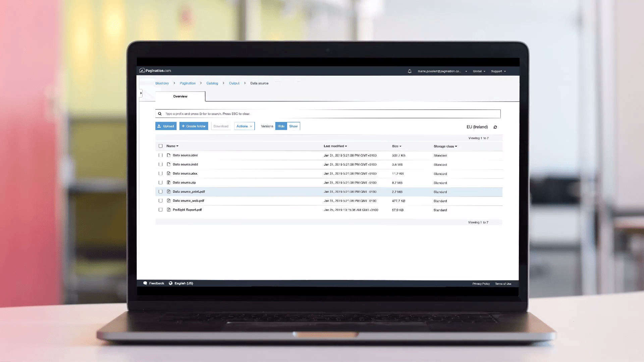Click the Feedback speech bubble icon
Screen dimensions: 644x362
tap(145, 283)
